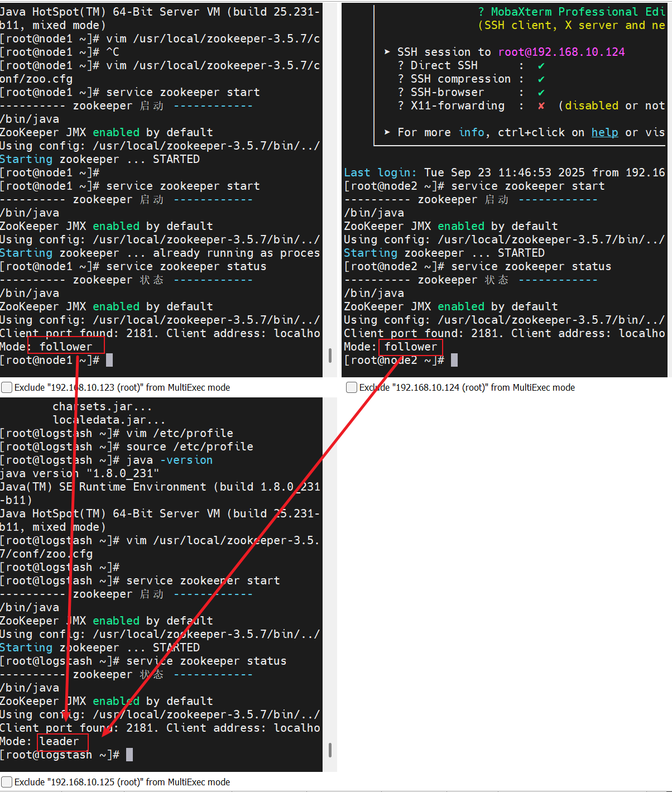Tick Exclude 192.168.10.123 from MultiExec checkbox
672x792 pixels.
click(x=7, y=387)
